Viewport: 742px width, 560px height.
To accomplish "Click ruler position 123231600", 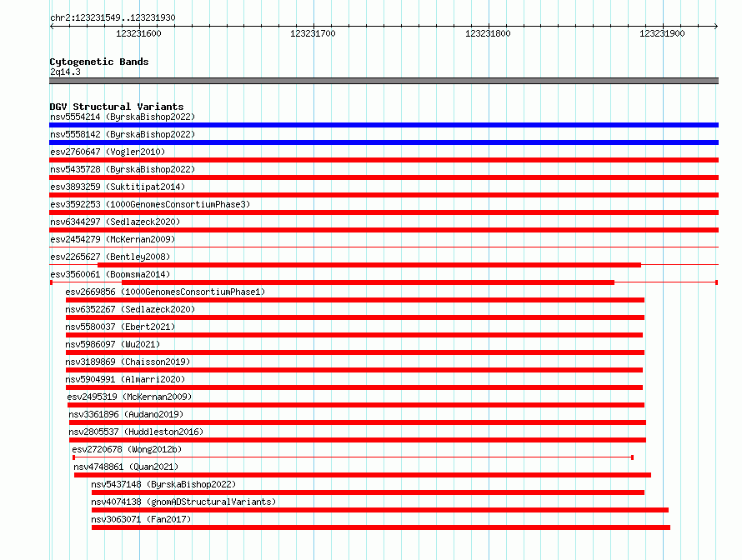I will pyautogui.click(x=138, y=33).
